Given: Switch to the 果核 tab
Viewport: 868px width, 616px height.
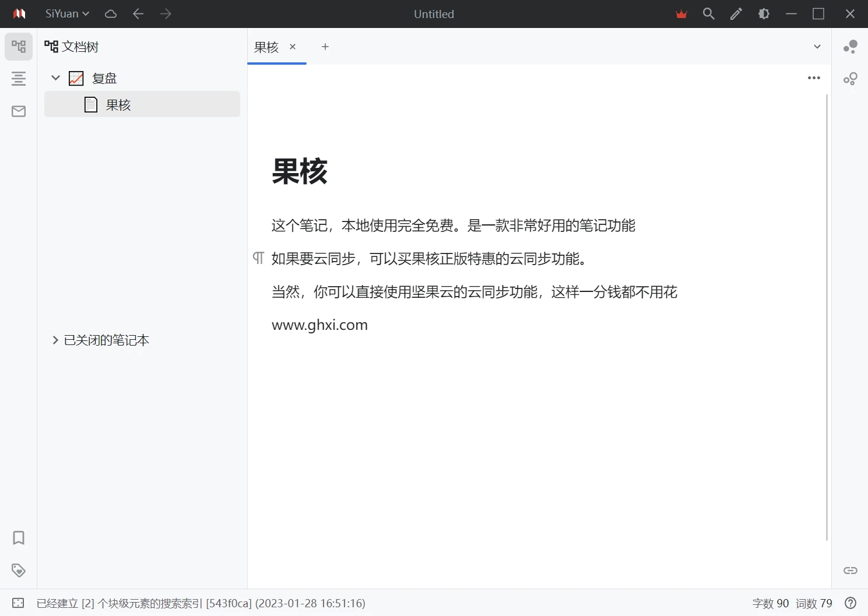Looking at the screenshot, I should (266, 47).
